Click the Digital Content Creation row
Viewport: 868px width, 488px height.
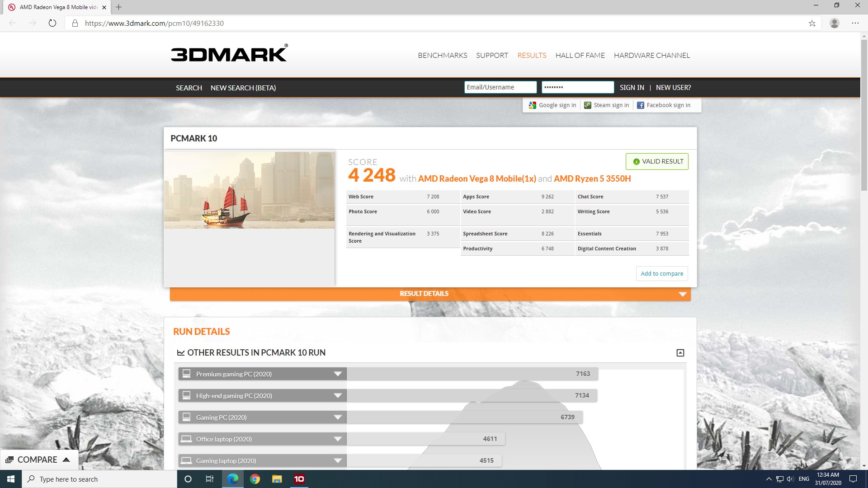click(632, 249)
